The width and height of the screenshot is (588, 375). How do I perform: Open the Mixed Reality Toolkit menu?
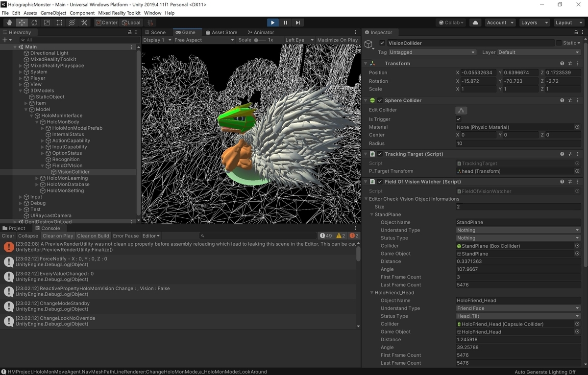pos(119,13)
